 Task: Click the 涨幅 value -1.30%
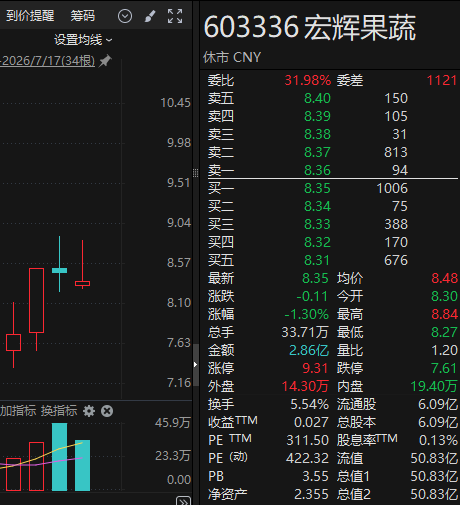307,314
